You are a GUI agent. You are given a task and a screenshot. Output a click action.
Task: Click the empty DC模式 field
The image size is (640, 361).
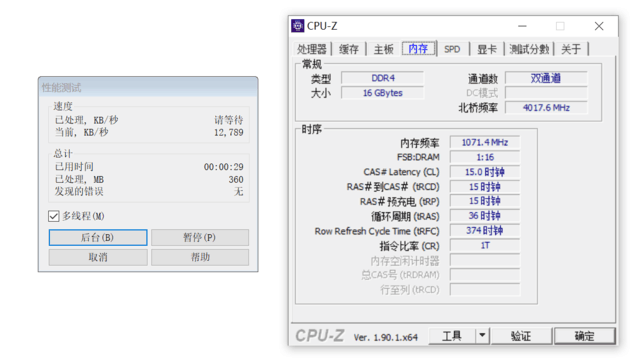tap(546, 93)
